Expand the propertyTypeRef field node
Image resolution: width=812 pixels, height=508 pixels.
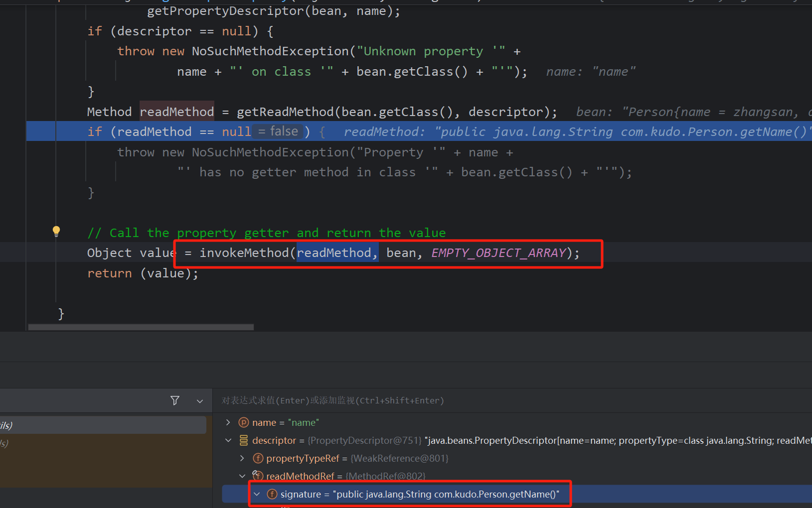[242, 458]
